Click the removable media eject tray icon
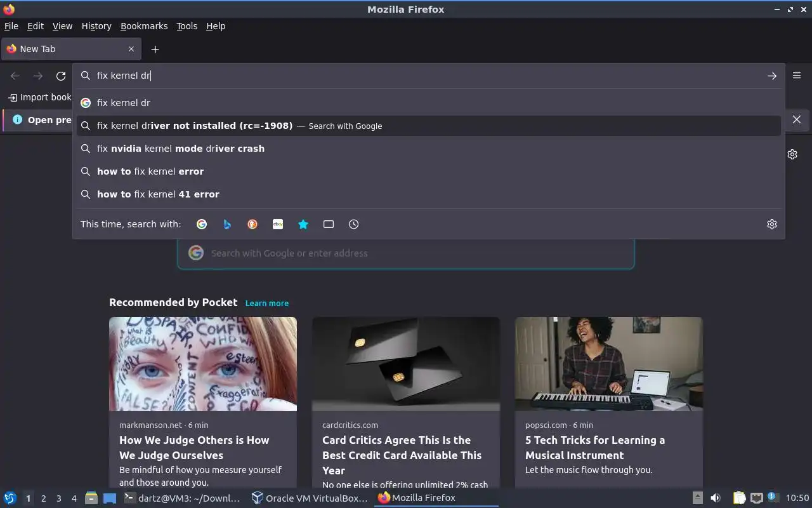This screenshot has height=508, width=812. point(697,498)
